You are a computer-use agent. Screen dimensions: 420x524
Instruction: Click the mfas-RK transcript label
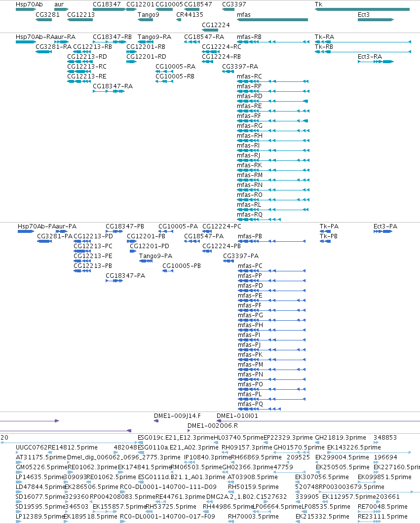pos(249,165)
